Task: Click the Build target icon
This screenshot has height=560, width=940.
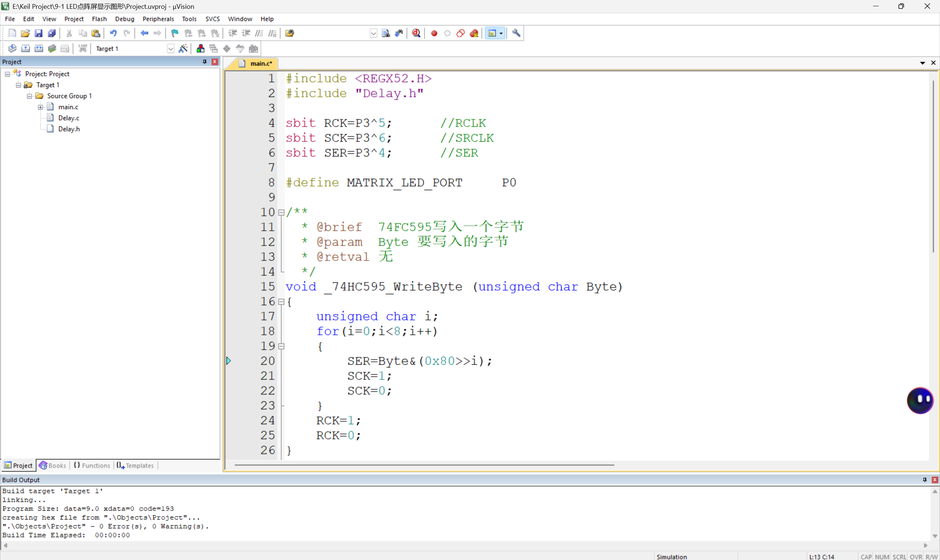Action: click(25, 48)
